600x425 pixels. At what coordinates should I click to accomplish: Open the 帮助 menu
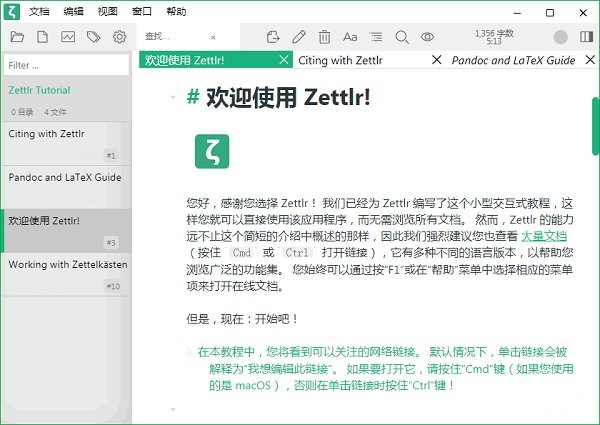176,12
